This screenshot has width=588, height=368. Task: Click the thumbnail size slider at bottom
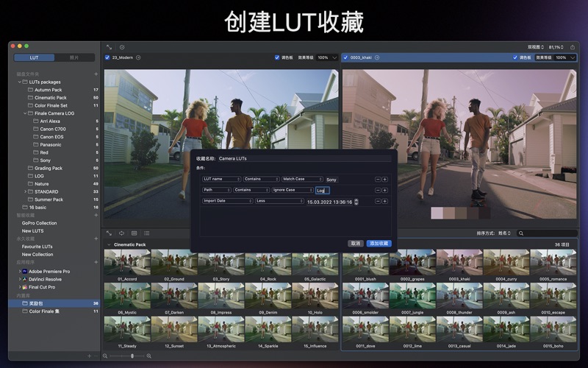pos(132,356)
